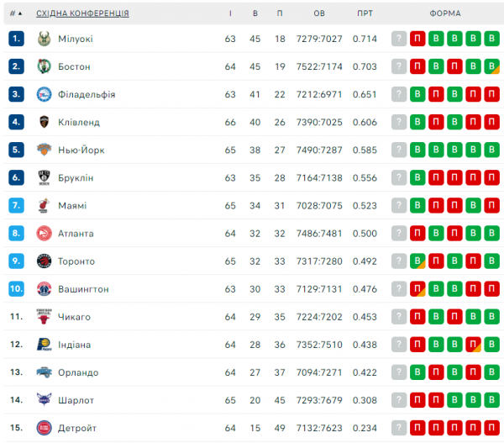Open the Атланта team link

tap(76, 233)
